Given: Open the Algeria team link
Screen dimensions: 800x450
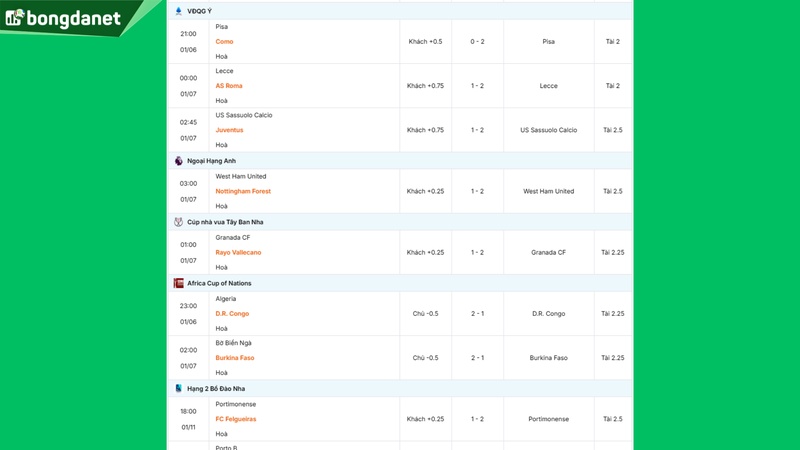Looking at the screenshot, I should [226, 299].
